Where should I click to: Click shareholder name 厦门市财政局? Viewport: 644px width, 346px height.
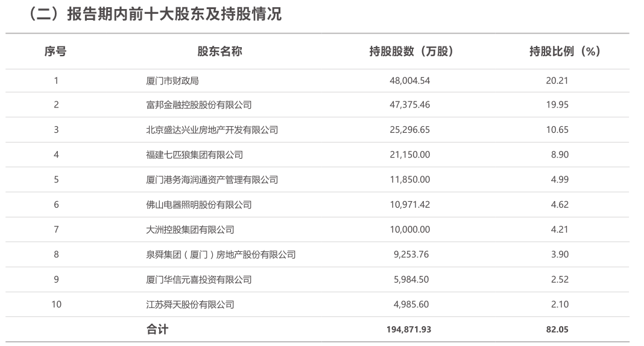point(172,81)
